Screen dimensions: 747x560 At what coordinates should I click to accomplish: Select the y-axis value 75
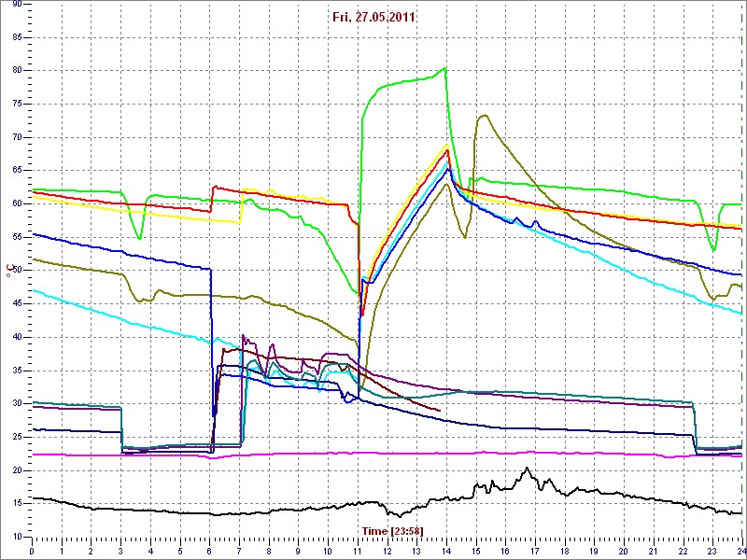coord(15,105)
